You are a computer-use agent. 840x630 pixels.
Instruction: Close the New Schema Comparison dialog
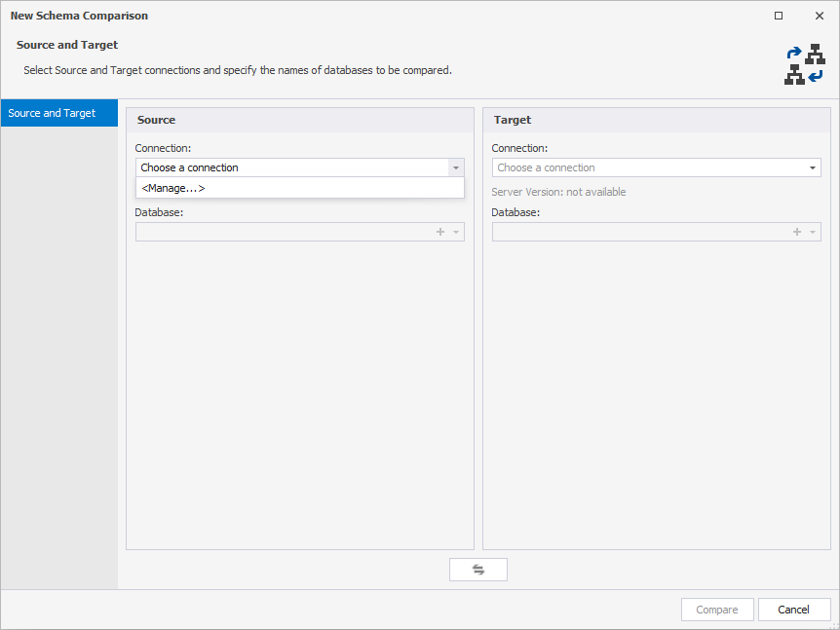tap(820, 16)
